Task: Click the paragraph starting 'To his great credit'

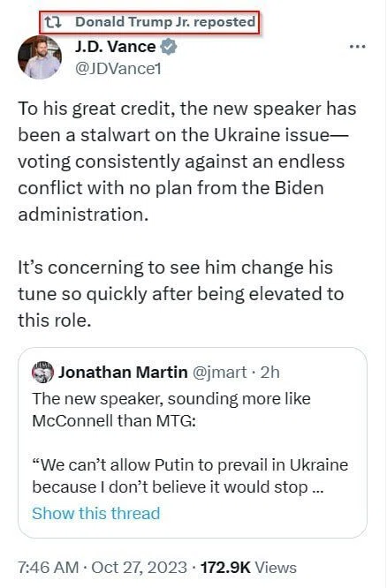Action: [187, 162]
